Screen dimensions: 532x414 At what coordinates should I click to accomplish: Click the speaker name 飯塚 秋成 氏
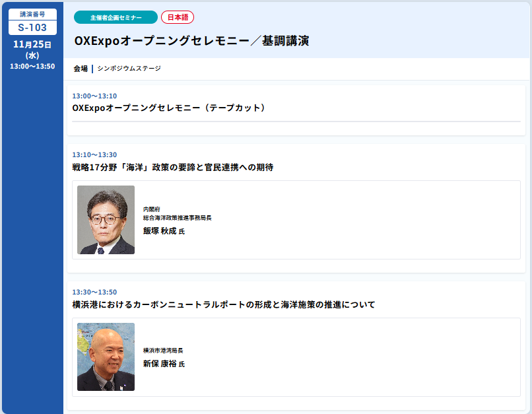point(164,231)
